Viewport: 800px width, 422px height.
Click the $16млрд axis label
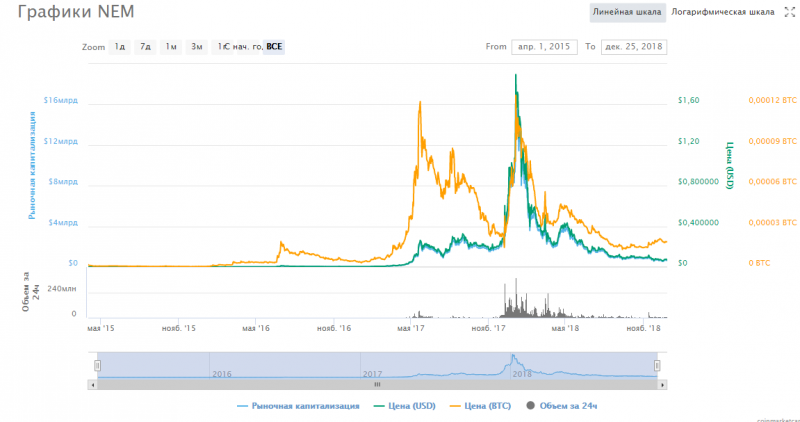tap(61, 101)
